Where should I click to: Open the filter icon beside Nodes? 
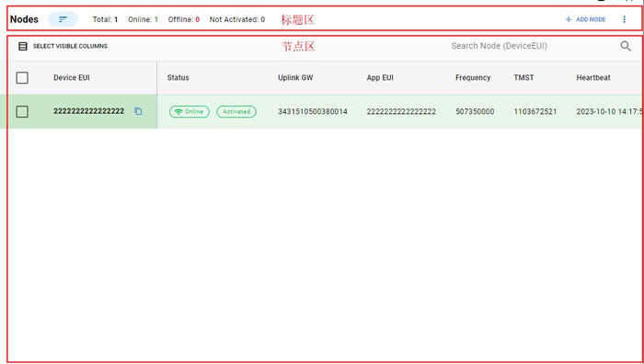tap(63, 19)
